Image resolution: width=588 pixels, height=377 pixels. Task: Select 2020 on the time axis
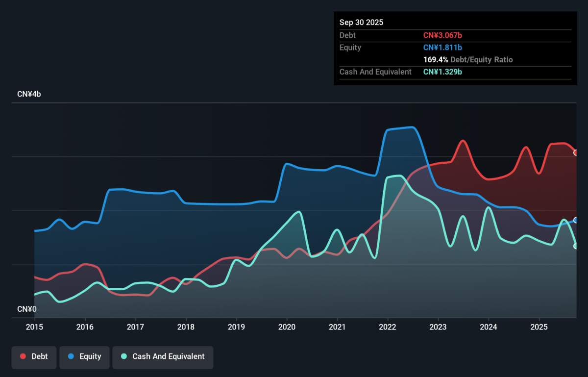pyautogui.click(x=287, y=327)
